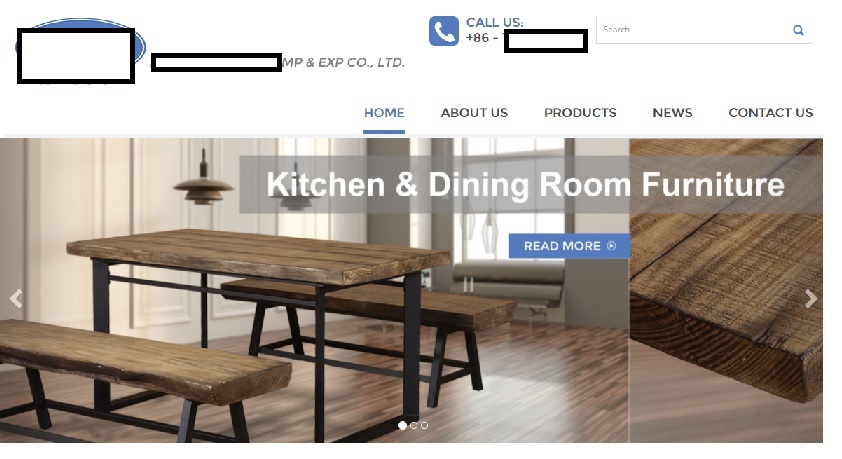Click the blue phone icon
842x459 pixels.
click(444, 31)
